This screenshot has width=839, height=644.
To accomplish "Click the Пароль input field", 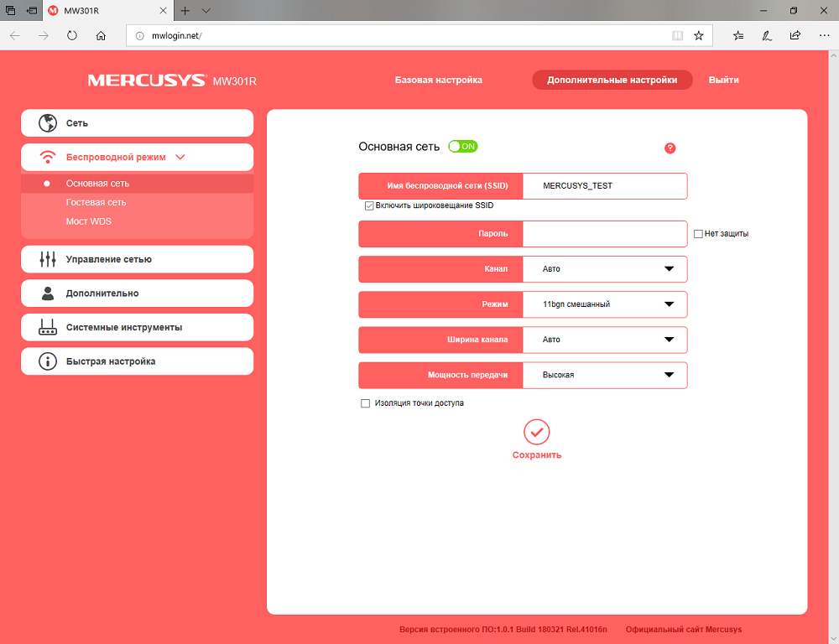I will click(x=605, y=234).
